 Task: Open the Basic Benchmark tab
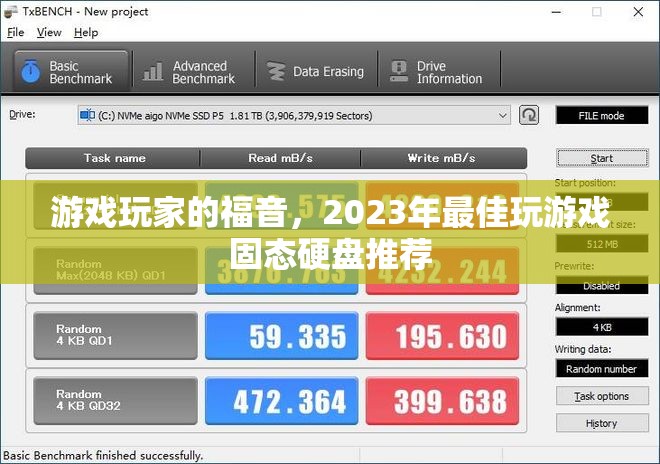tap(71, 72)
